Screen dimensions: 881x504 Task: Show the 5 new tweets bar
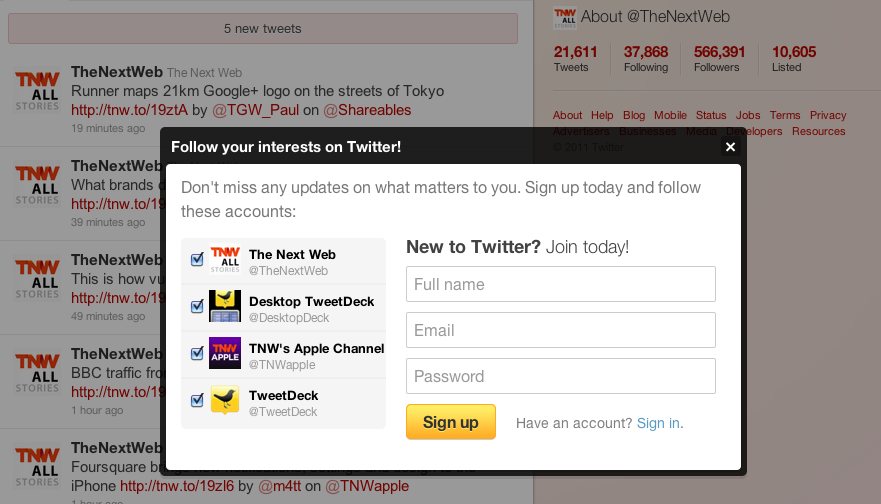[x=262, y=28]
